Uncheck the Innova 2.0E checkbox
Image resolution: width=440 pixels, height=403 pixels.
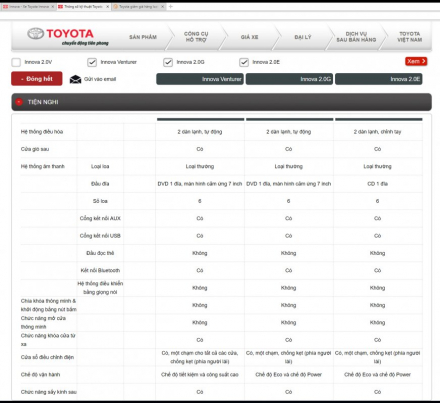click(x=244, y=62)
